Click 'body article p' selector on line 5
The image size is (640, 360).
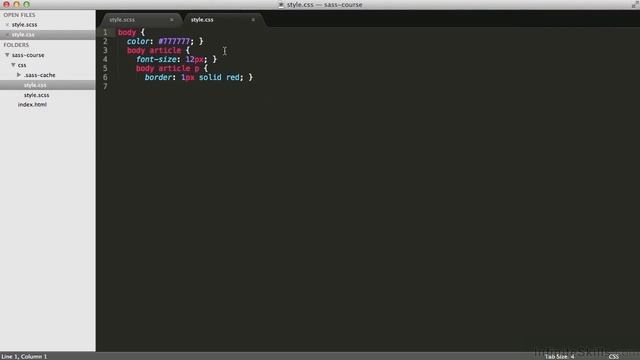[x=167, y=68]
